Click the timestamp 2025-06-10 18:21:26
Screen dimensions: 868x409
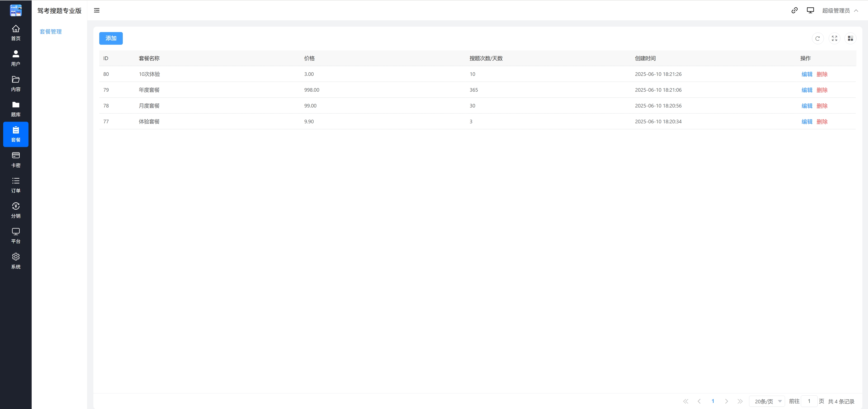point(658,74)
